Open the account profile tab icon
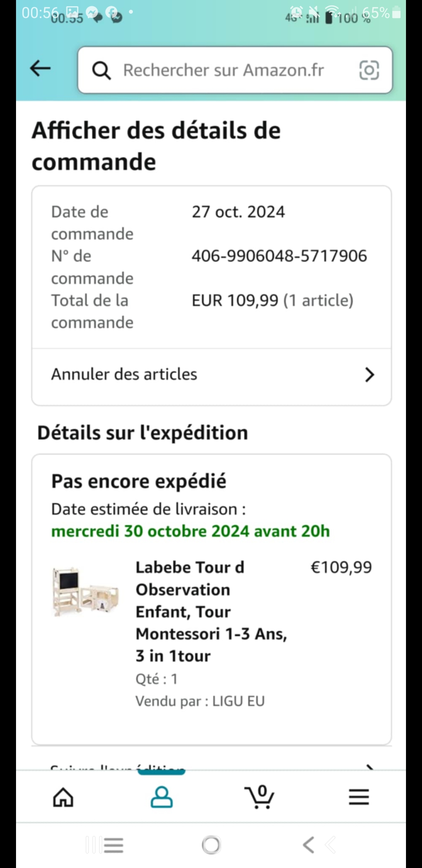 [162, 797]
